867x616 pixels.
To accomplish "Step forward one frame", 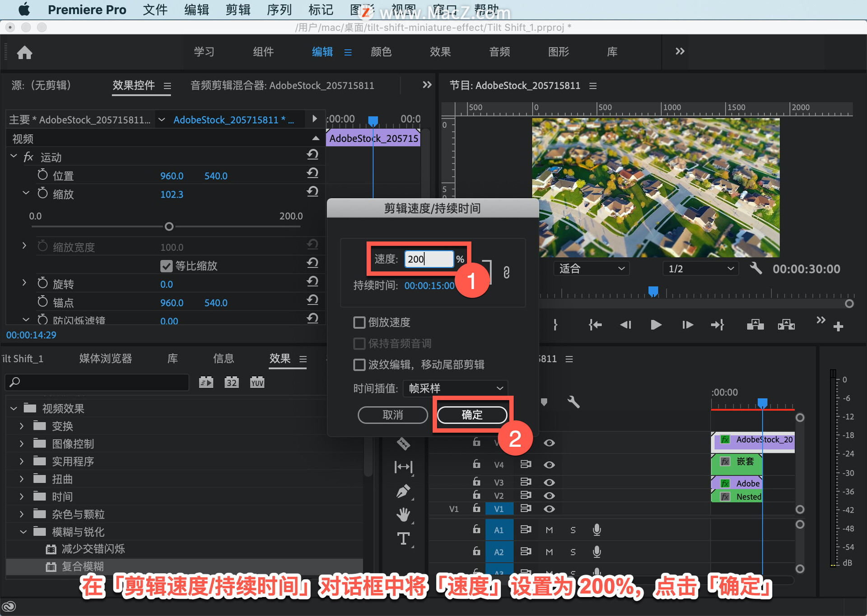I will point(687,325).
